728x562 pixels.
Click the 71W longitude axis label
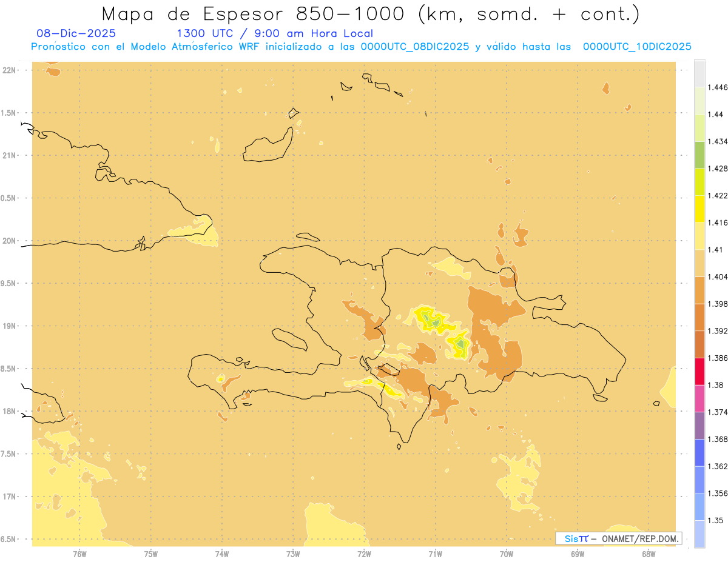click(x=435, y=554)
